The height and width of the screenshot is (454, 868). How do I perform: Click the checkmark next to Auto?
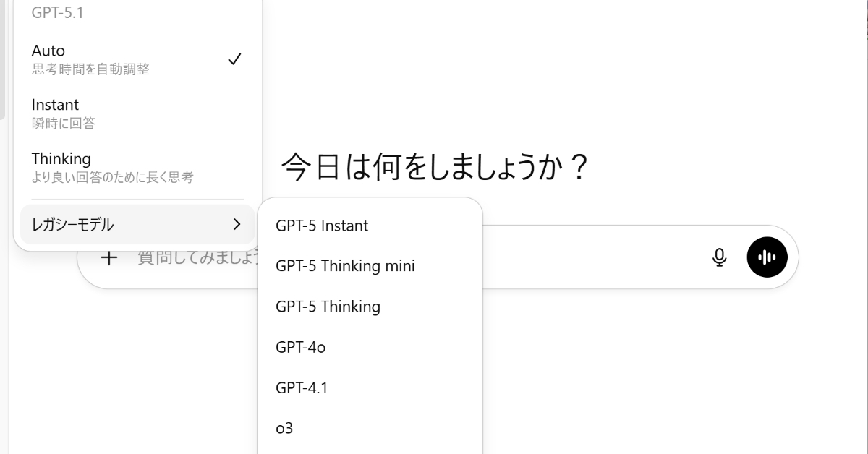point(234,59)
